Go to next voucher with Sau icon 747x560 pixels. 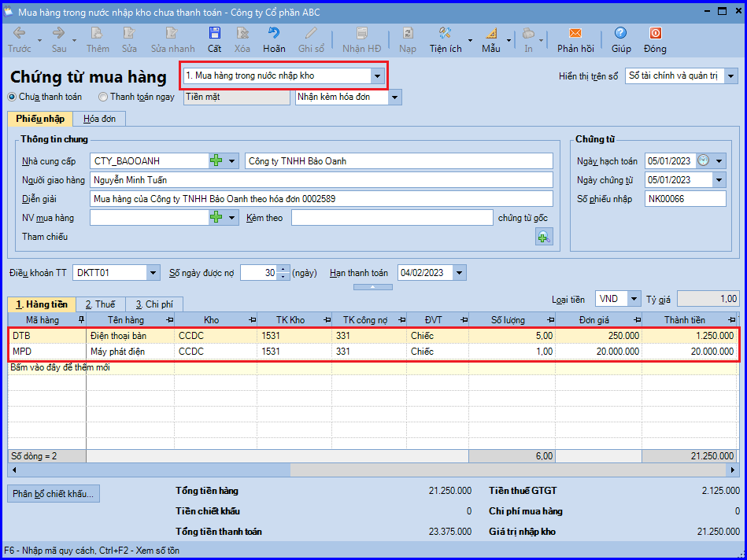[59, 33]
